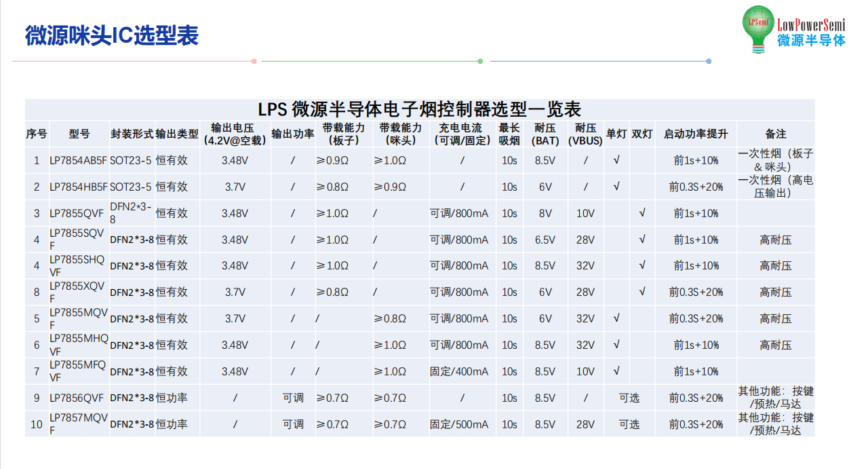This screenshot has height=469, width=868.
Task: Click the remark 一次性烟（高电压输出）
Action: click(776, 187)
